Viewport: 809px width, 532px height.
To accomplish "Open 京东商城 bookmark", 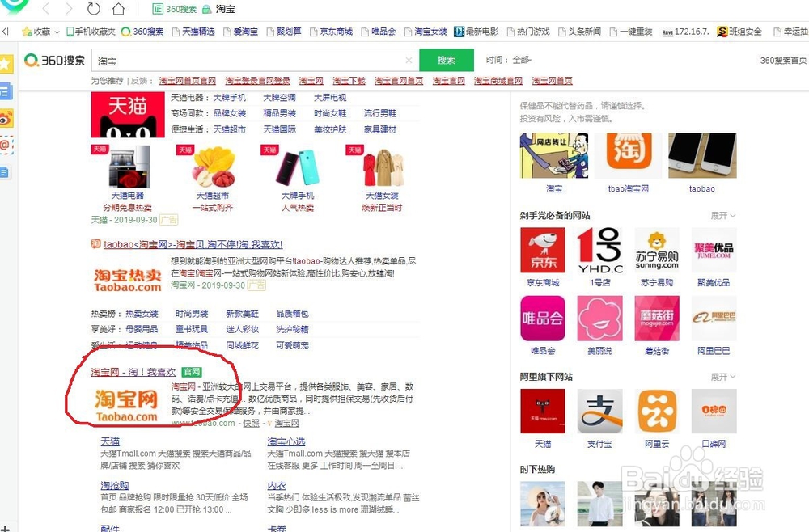I will click(x=331, y=32).
